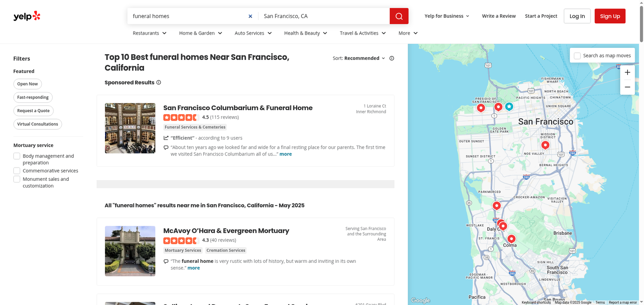Click the Google logo on the map
Image resolution: width=644 pixels, height=305 pixels.
421,300
